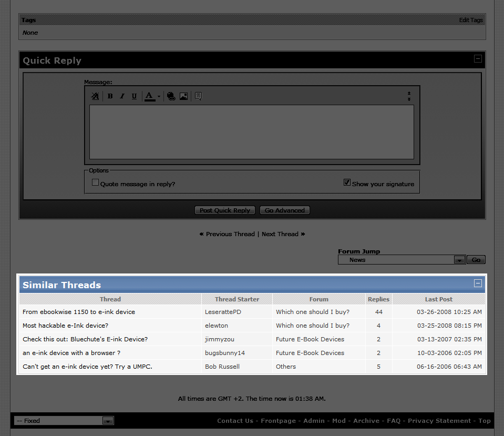Open the style chooser dropdown showing Fixed
Screen dimensions: 504x436
(64, 421)
